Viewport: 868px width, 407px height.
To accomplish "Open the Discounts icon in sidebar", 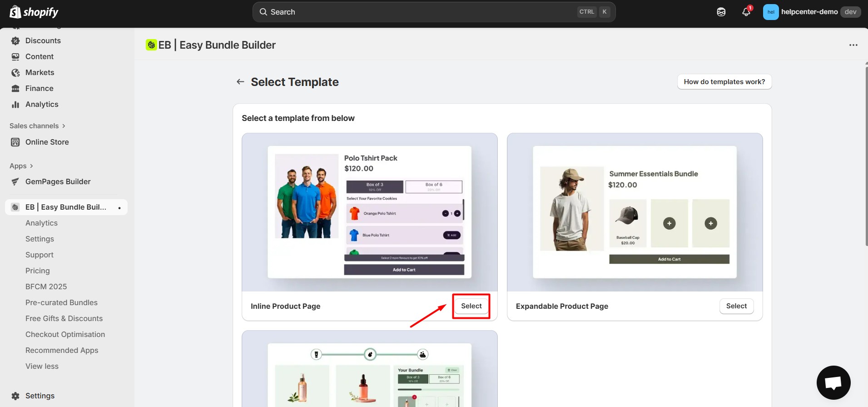I will pyautogui.click(x=15, y=41).
